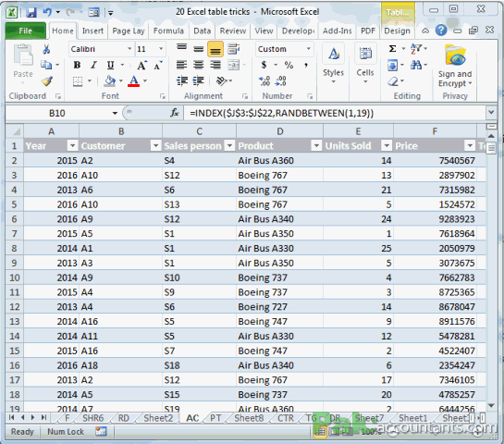Toggle Bold formatting
The height and width of the screenshot is (444, 504).
[x=77, y=66]
